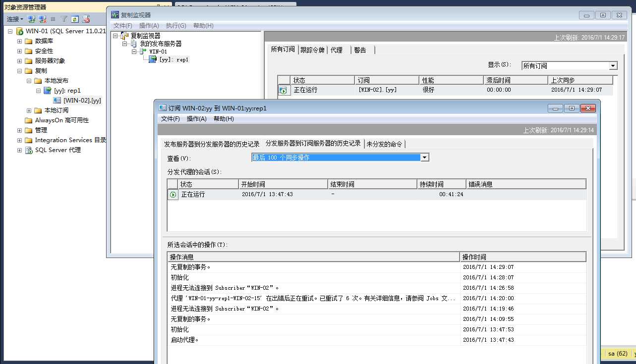
Task: Click the AlwaysOn 高可用性 folder icon
Action: tap(29, 120)
